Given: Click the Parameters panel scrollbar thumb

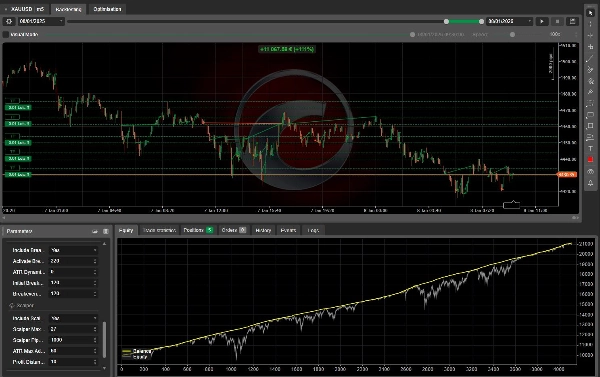Looking at the screenshot, I should tap(104, 340).
